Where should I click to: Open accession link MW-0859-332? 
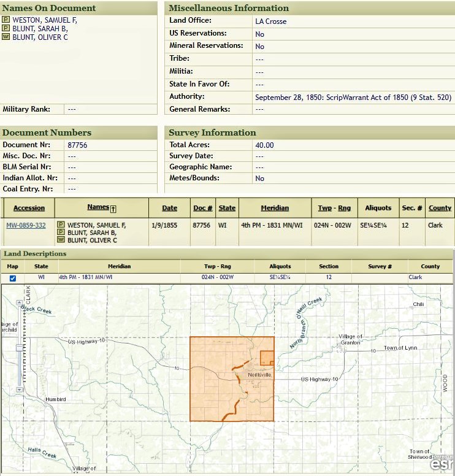pos(26,225)
